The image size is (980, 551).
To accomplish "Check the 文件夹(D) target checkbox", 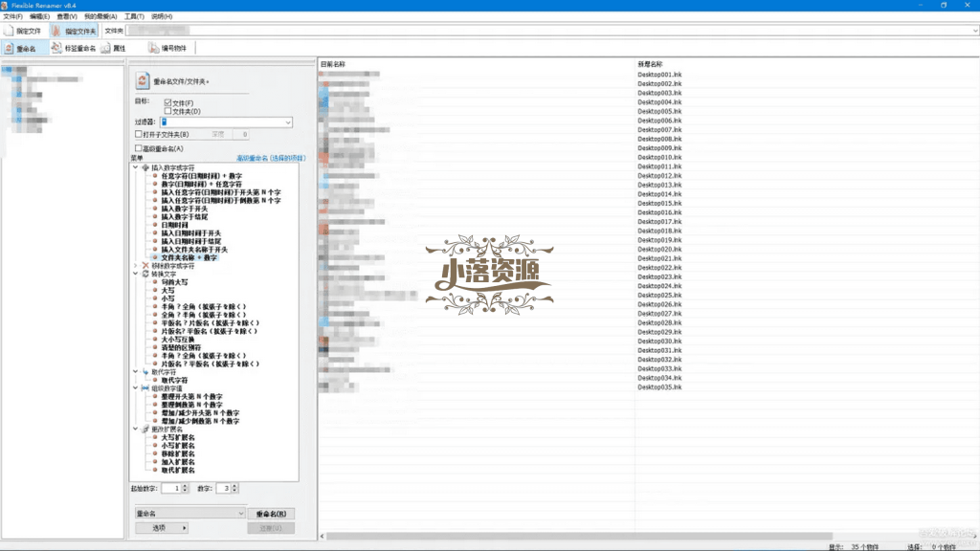I will pos(167,111).
